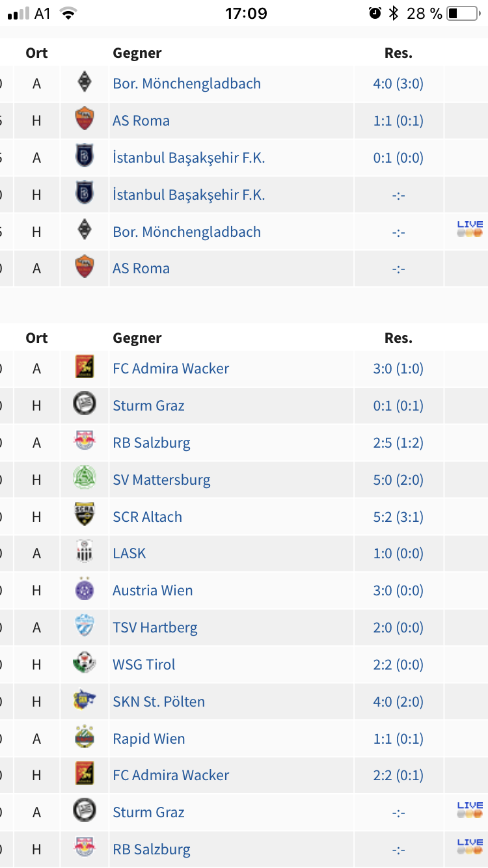The width and height of the screenshot is (488, 868).
Task: Open LIVE ticker for upcoming RB Salzburg match
Action: [x=470, y=847]
